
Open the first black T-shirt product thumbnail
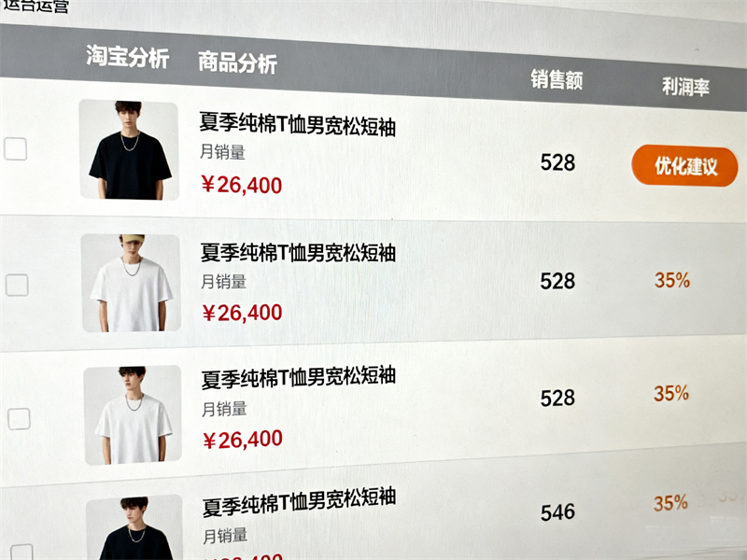tap(129, 149)
